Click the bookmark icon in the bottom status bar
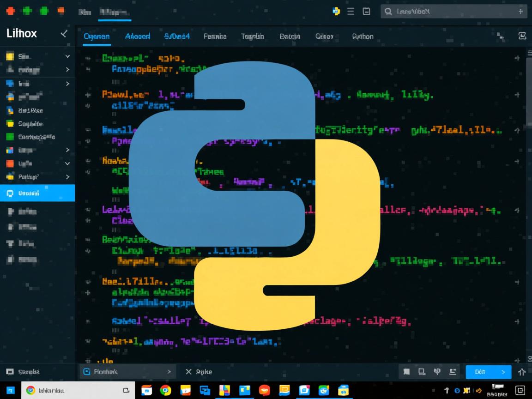This screenshot has width=532, height=399. (x=407, y=372)
